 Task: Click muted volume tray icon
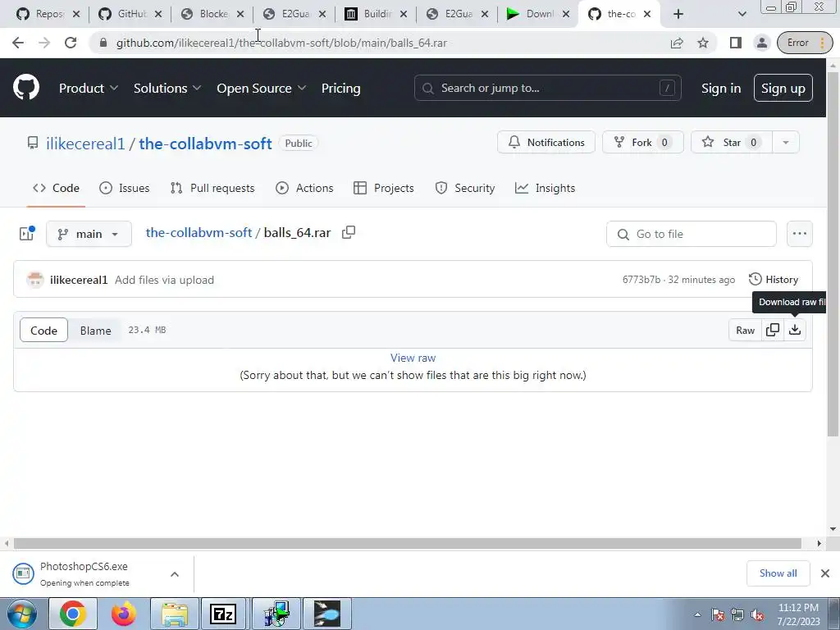(757, 615)
